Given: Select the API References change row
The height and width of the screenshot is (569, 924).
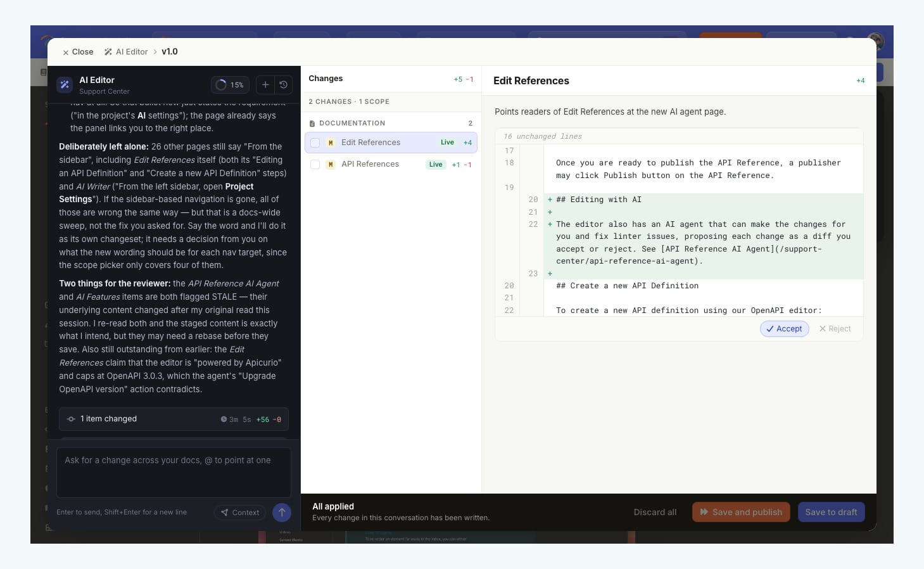Looking at the screenshot, I should click(391, 164).
